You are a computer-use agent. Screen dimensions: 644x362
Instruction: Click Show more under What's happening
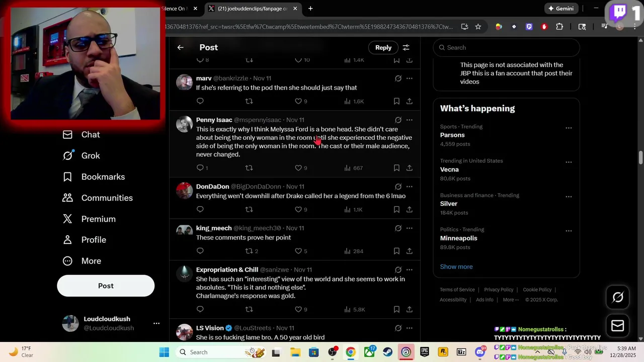456,267
